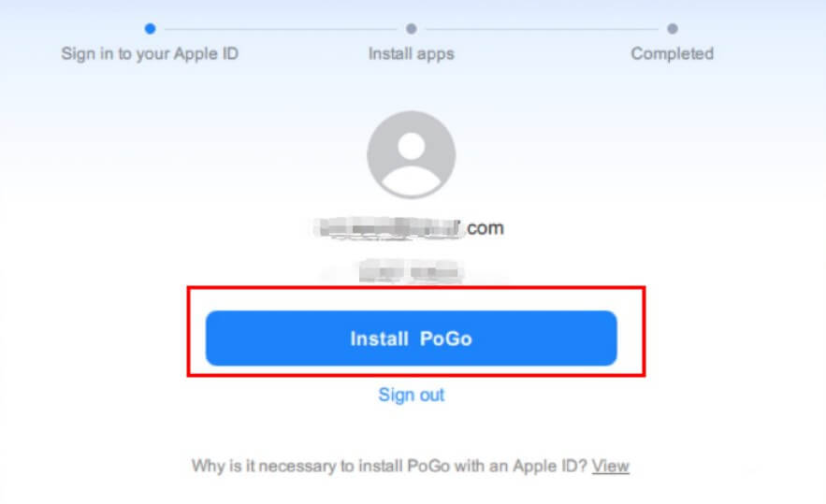The height and width of the screenshot is (504, 826).
Task: Click the gray Install apps step dot
Action: (x=412, y=28)
